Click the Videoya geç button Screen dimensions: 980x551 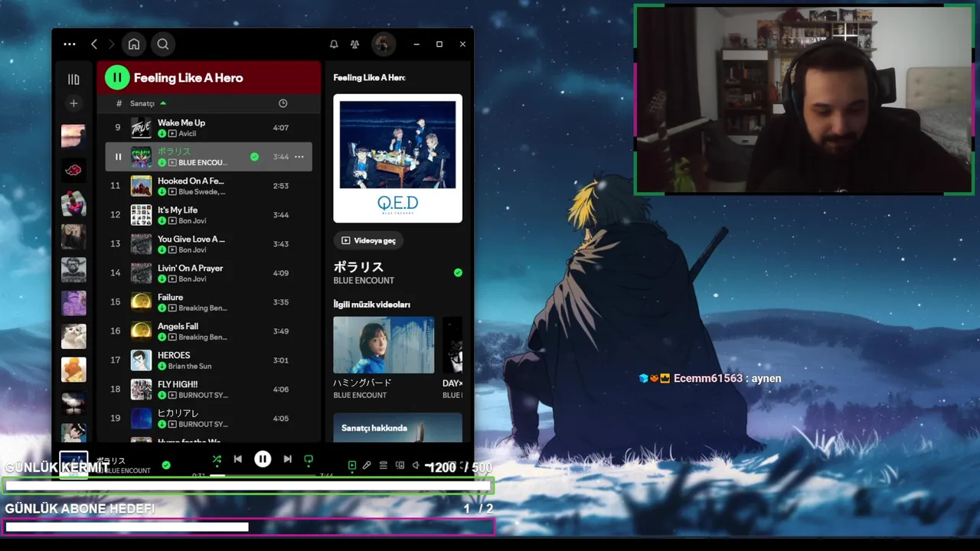(368, 240)
